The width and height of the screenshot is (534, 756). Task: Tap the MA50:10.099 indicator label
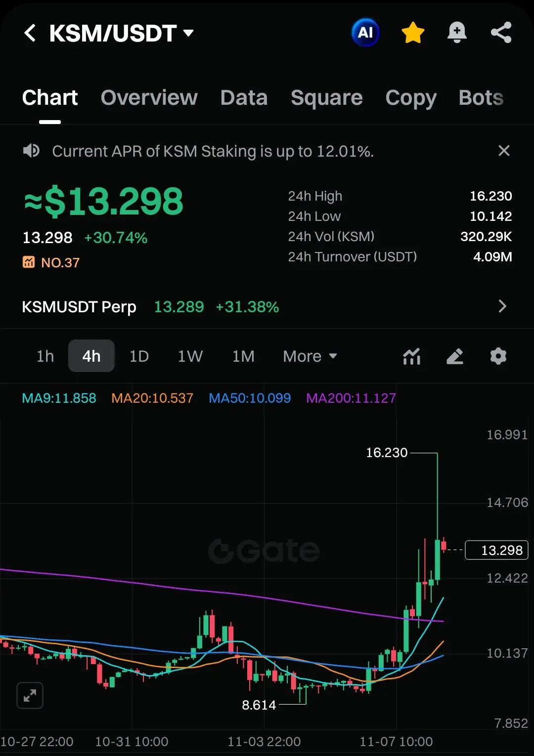[250, 398]
